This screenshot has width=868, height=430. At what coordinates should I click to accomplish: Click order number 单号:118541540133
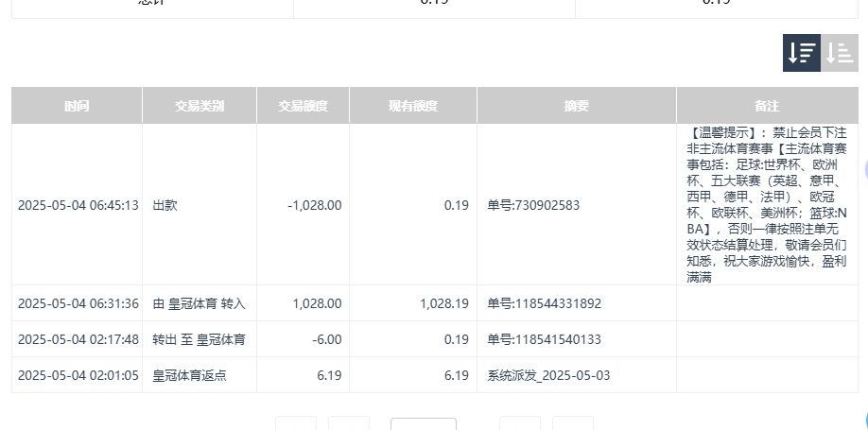[x=544, y=339]
